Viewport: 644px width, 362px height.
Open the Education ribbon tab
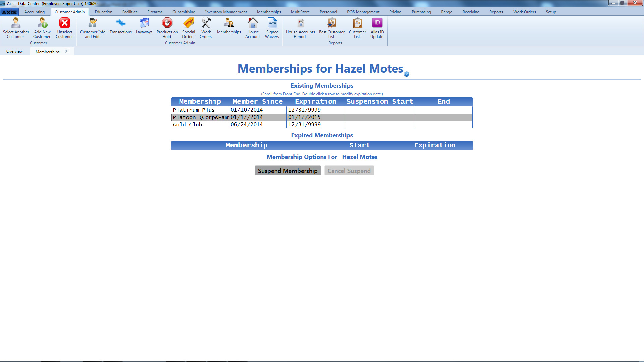pyautogui.click(x=103, y=12)
